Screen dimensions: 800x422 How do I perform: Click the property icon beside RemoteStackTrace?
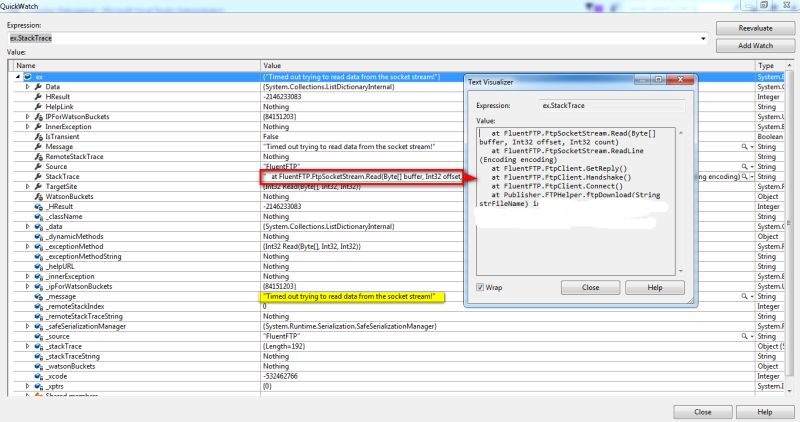pyautogui.click(x=38, y=157)
